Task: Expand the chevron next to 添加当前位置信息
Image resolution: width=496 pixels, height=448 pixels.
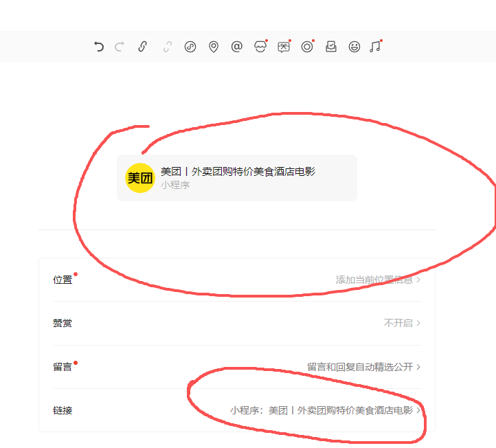Action: click(x=418, y=280)
